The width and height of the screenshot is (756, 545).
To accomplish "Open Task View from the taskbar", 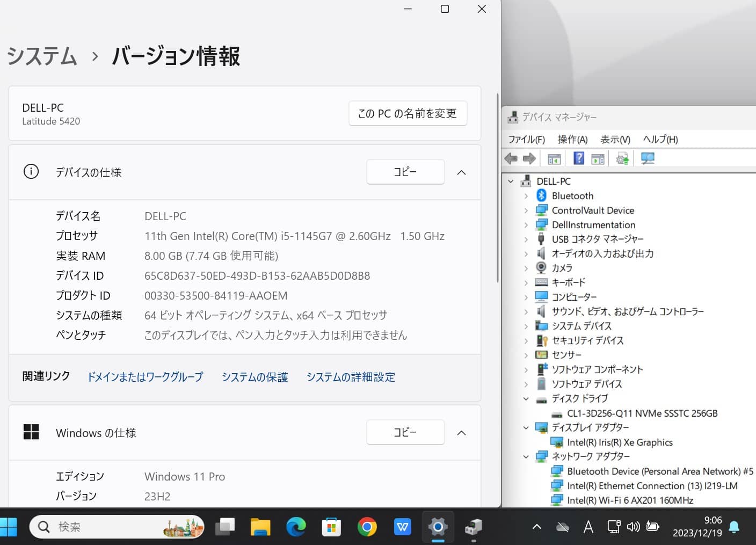I will pos(225,527).
